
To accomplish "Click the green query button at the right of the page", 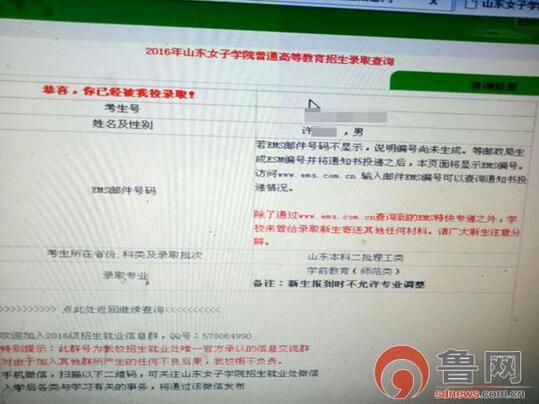I will (465, 84).
